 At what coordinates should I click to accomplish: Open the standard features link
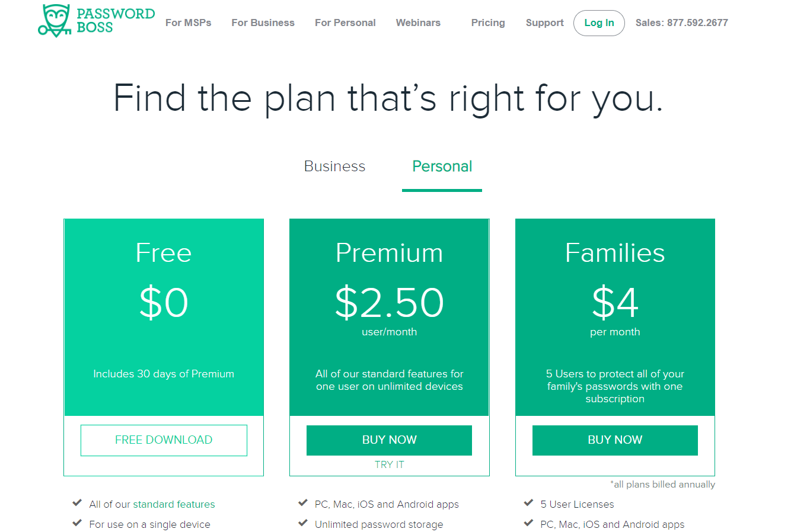(x=174, y=504)
